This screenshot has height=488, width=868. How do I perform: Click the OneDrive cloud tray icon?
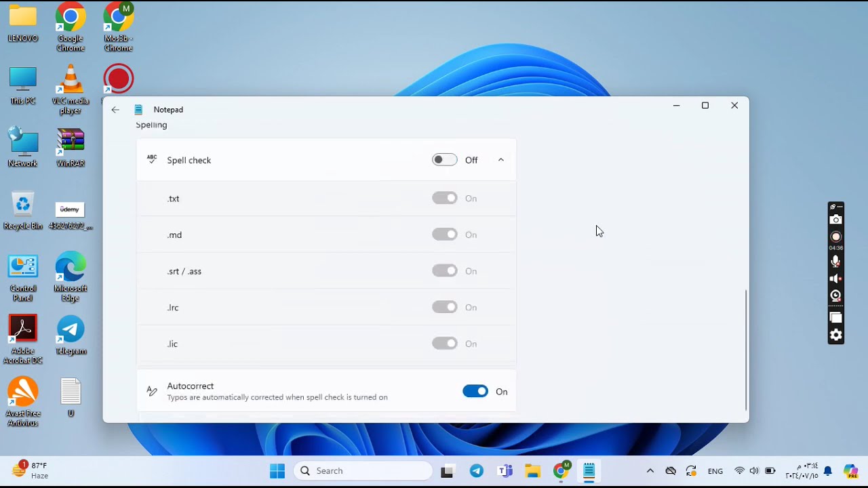tap(671, 471)
